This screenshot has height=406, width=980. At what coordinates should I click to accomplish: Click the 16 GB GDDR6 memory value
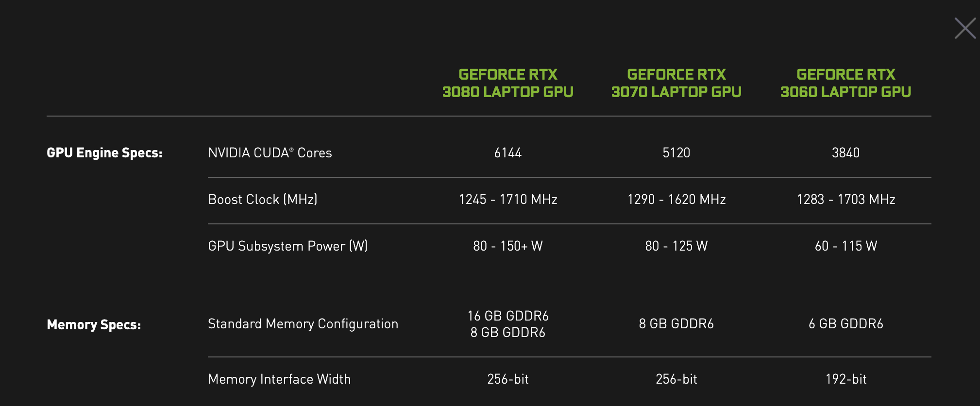507,316
